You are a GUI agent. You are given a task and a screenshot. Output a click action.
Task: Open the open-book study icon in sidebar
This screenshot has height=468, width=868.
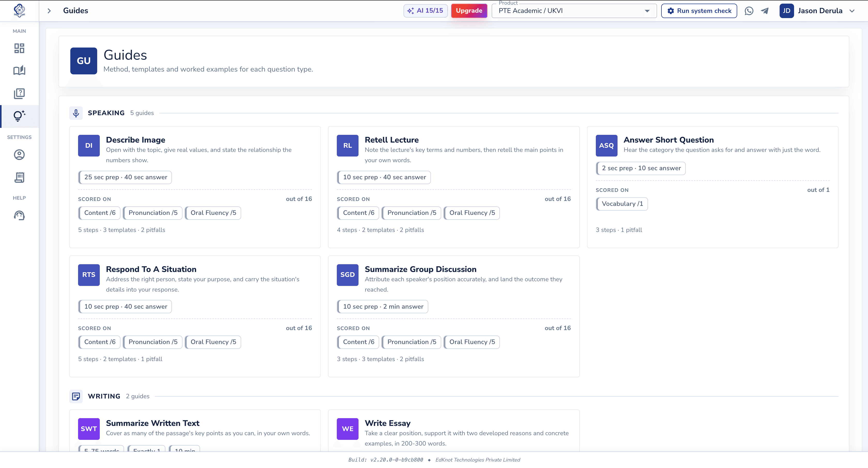[19, 70]
